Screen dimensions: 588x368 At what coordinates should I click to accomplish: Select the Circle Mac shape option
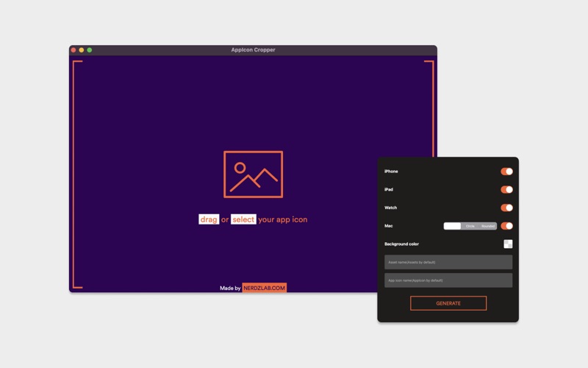pos(470,226)
